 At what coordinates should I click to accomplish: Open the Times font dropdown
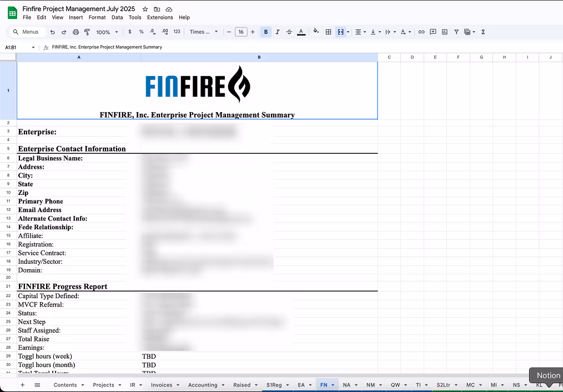pyautogui.click(x=204, y=32)
